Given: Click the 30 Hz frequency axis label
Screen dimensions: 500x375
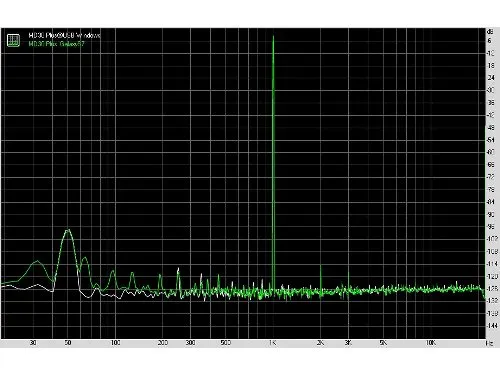Looking at the screenshot, I should pos(33,343).
